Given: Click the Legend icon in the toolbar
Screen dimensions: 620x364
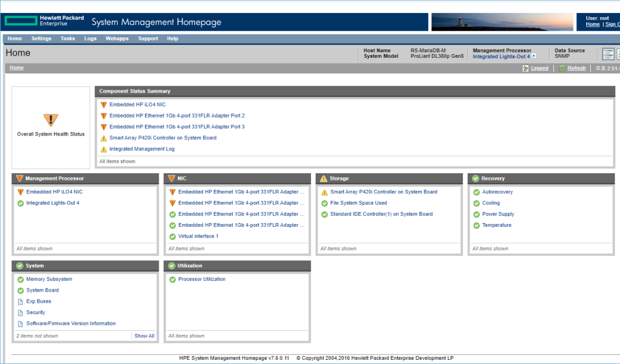Looking at the screenshot, I should pos(525,68).
